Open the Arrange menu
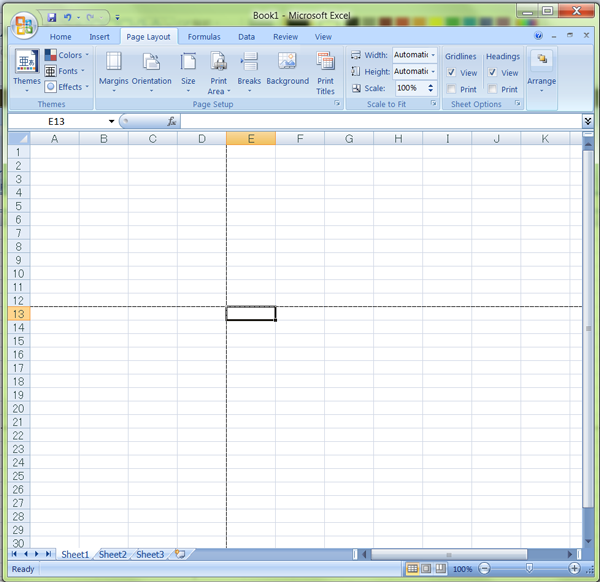Viewport: 600px width, 582px height. tap(541, 72)
